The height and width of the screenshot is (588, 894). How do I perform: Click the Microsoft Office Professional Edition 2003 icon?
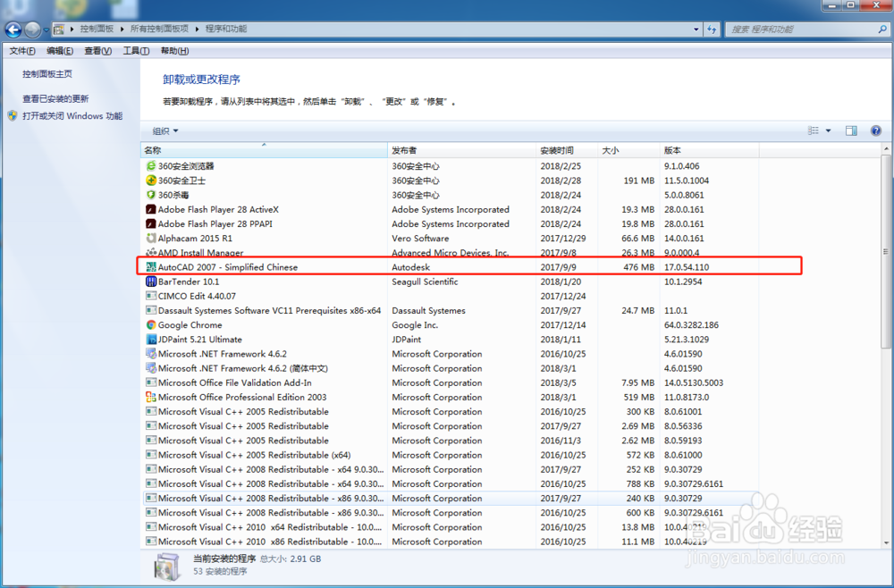pos(150,397)
